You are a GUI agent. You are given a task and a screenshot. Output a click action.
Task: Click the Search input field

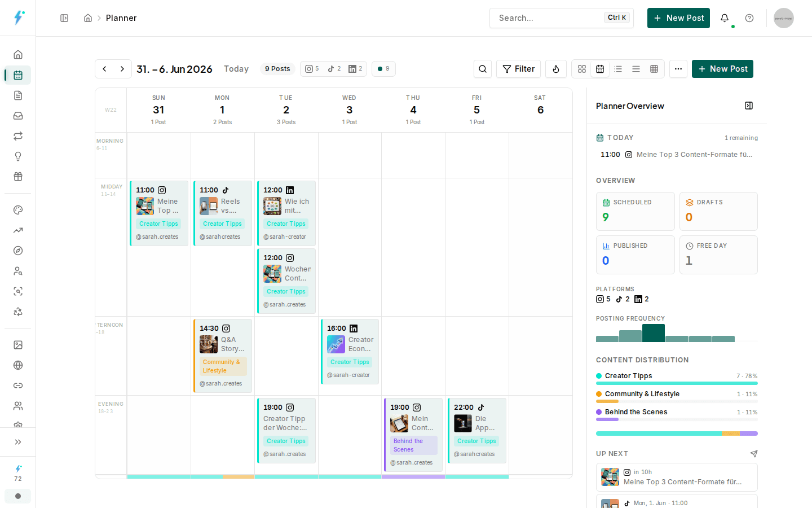pos(562,18)
